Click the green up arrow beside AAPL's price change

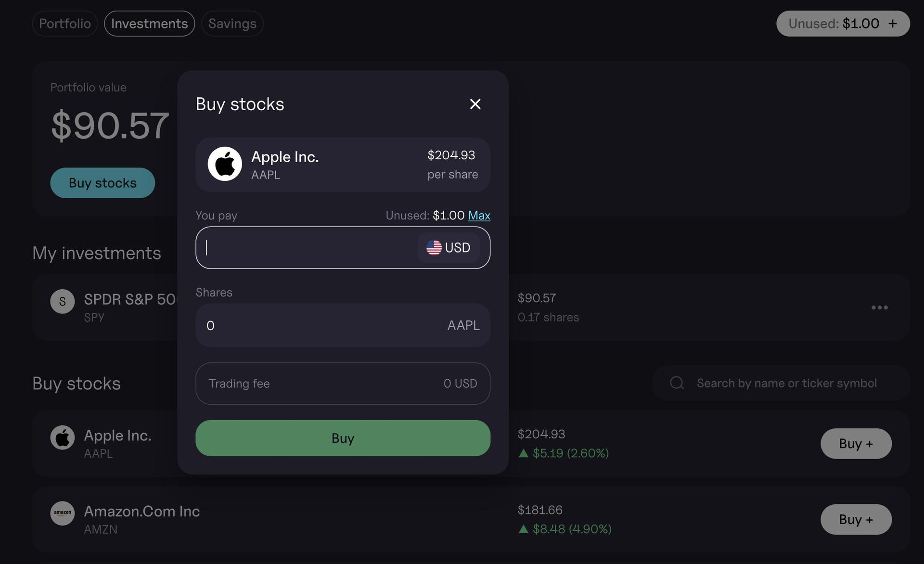tap(524, 453)
